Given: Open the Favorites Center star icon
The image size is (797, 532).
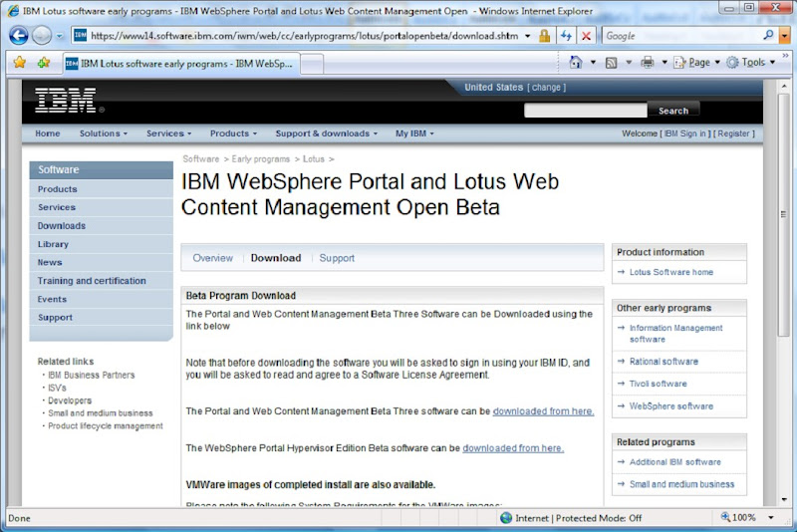Looking at the screenshot, I should [20, 63].
